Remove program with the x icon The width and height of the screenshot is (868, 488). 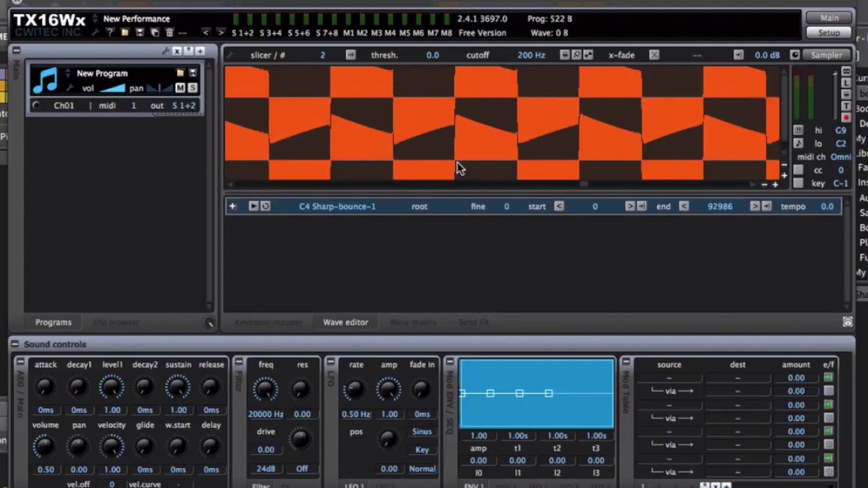click(x=177, y=51)
